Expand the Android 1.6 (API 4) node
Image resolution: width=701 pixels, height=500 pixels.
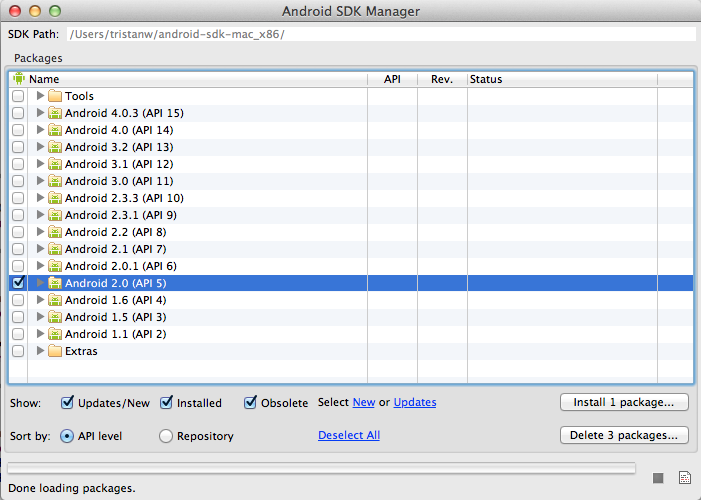pos(40,300)
